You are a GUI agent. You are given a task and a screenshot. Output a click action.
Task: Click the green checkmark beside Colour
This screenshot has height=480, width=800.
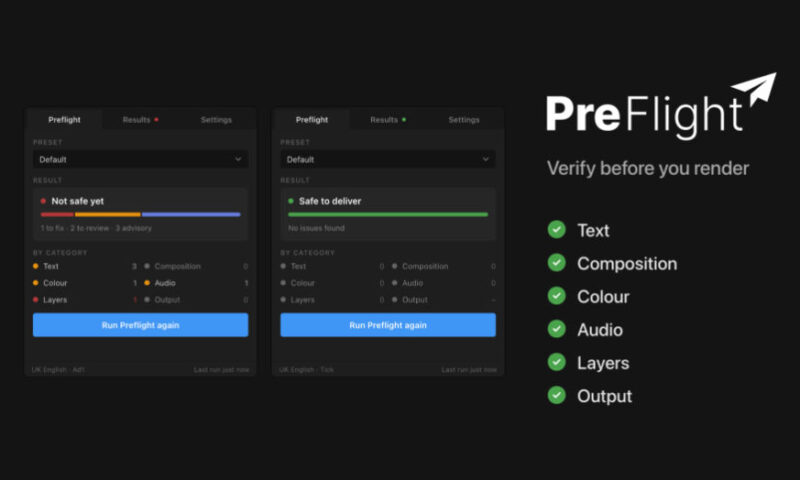(x=557, y=296)
